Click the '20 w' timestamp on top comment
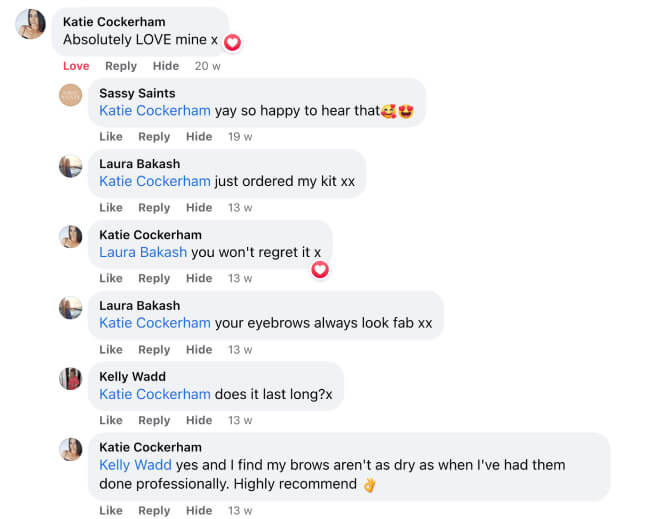This screenshot has height=519, width=650. [208, 66]
